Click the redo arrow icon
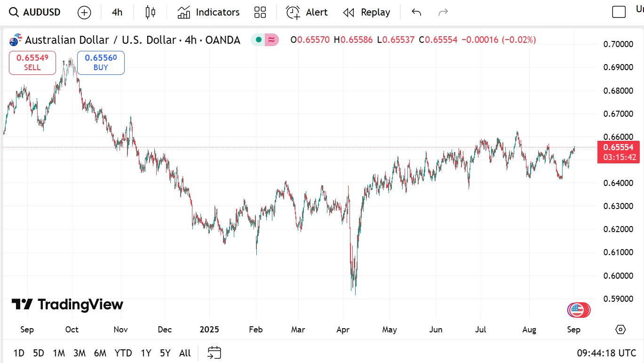 [443, 12]
